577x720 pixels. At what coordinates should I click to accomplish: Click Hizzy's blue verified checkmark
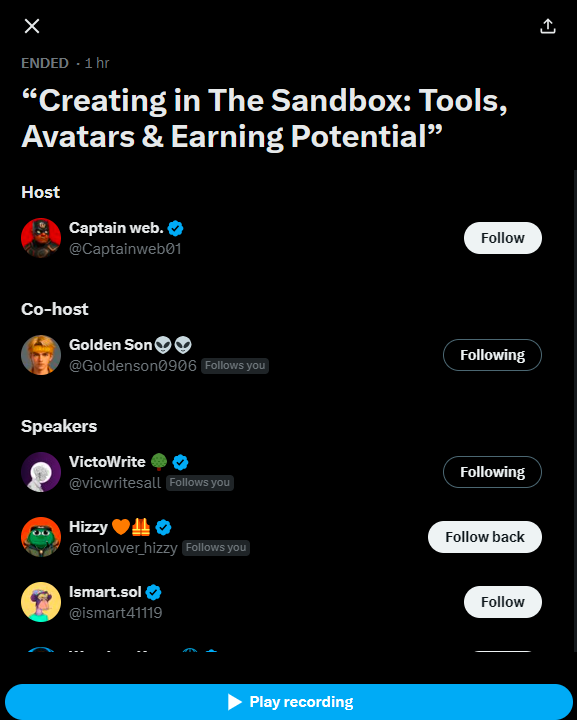pyautogui.click(x=163, y=527)
